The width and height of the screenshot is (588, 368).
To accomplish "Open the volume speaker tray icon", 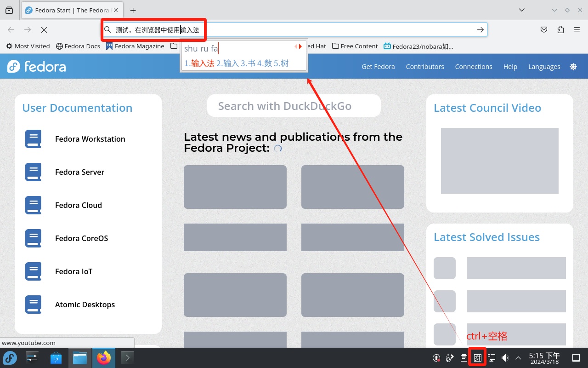I will tap(505, 358).
